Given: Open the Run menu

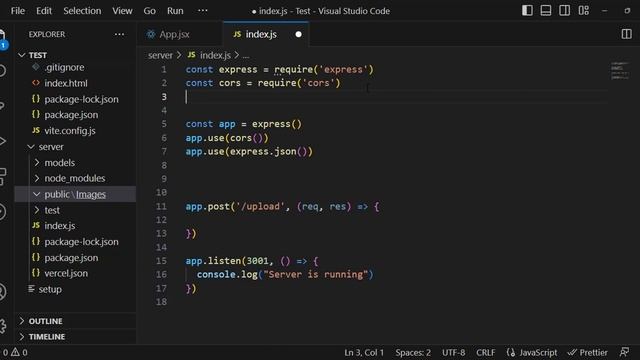Looking at the screenshot, I should coord(175,11).
